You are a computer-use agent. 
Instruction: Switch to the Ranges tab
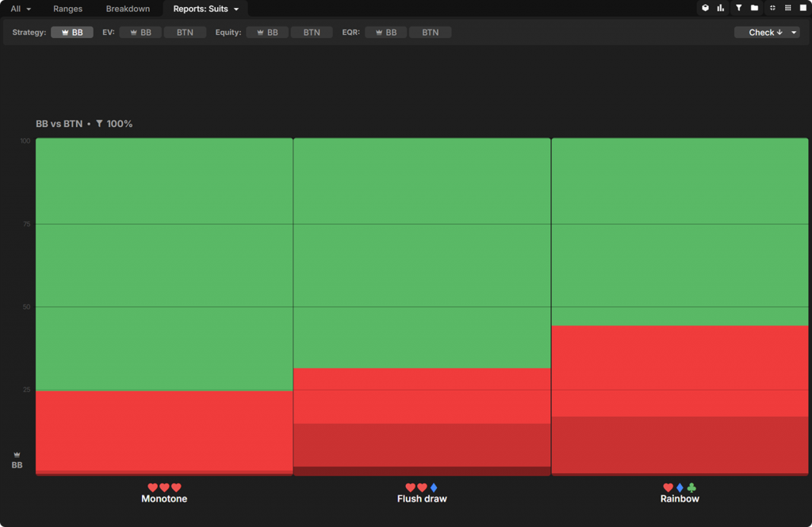tap(67, 9)
